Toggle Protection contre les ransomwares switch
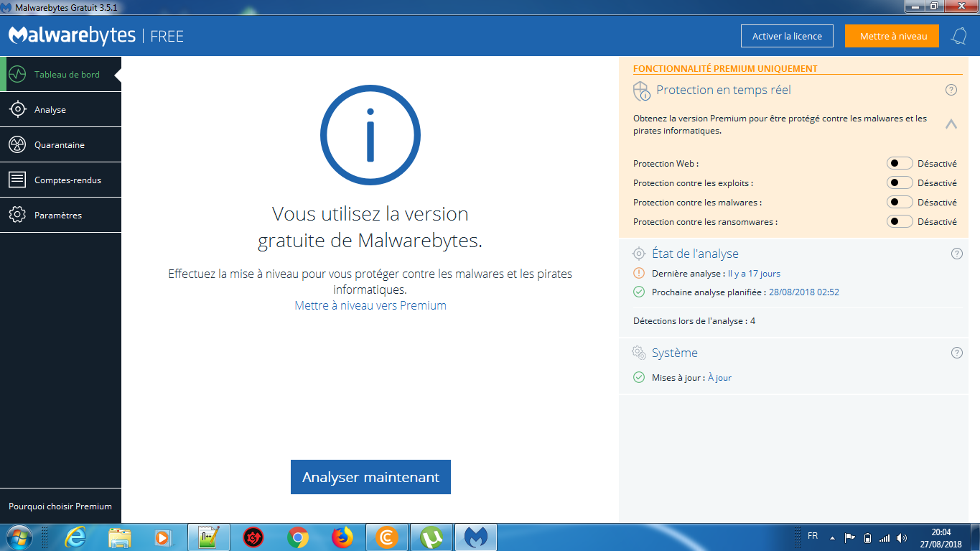 coord(900,221)
